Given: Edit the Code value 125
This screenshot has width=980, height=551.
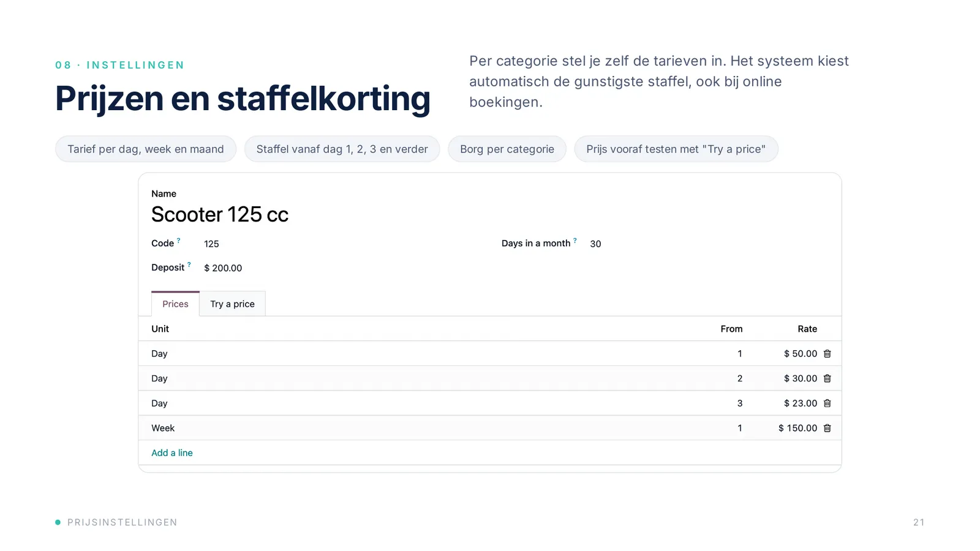Looking at the screenshot, I should click(211, 244).
